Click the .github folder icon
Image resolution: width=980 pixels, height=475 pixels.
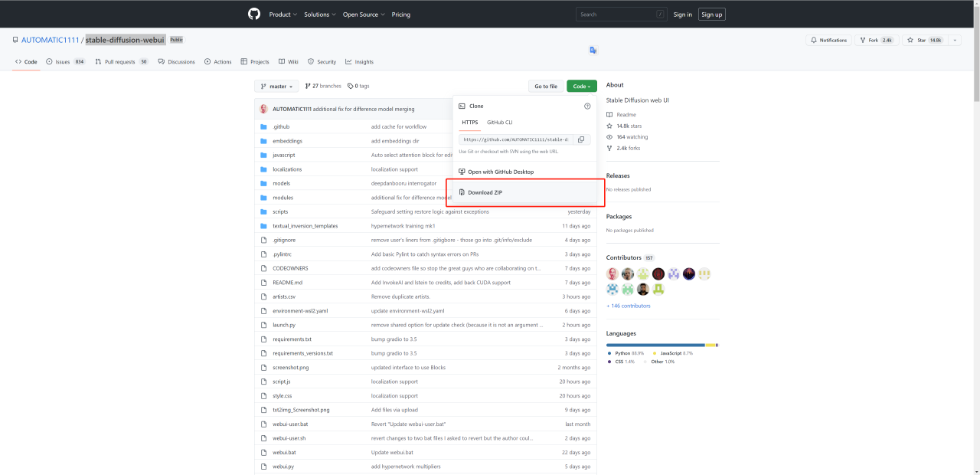pos(263,126)
